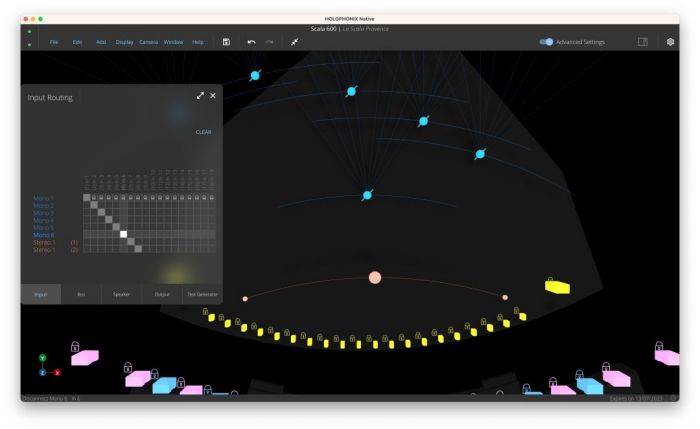
Task: Toggle the Mono 1 first routing cell
Action: pos(86,198)
